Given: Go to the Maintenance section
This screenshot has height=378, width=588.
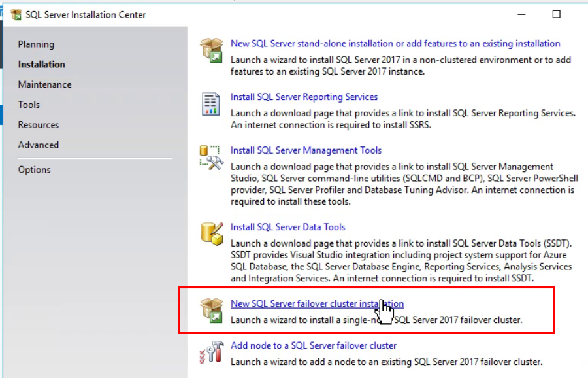Looking at the screenshot, I should pyautogui.click(x=44, y=84).
